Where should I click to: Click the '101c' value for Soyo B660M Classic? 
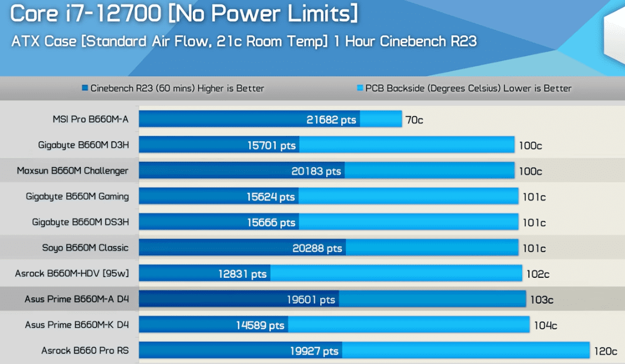[x=534, y=249]
